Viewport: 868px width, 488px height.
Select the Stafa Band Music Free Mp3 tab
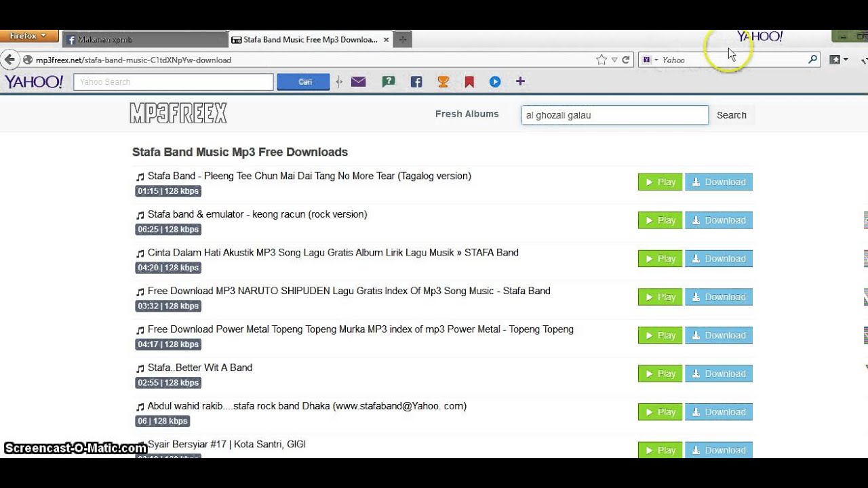coord(311,40)
